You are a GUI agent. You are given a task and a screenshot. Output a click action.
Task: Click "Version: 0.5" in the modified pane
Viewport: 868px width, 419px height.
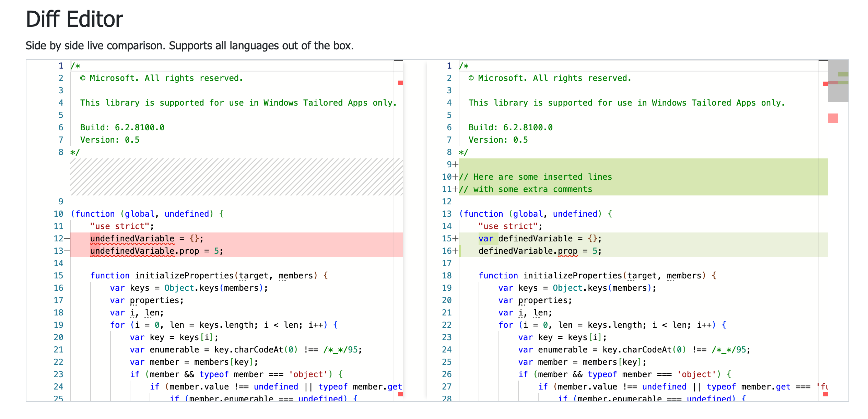[498, 140]
